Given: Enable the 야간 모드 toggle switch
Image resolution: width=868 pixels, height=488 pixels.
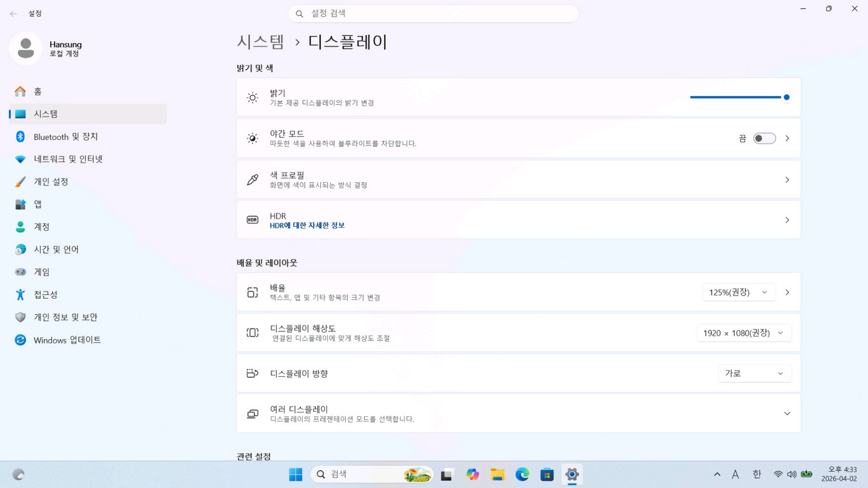Looking at the screenshot, I should [764, 138].
